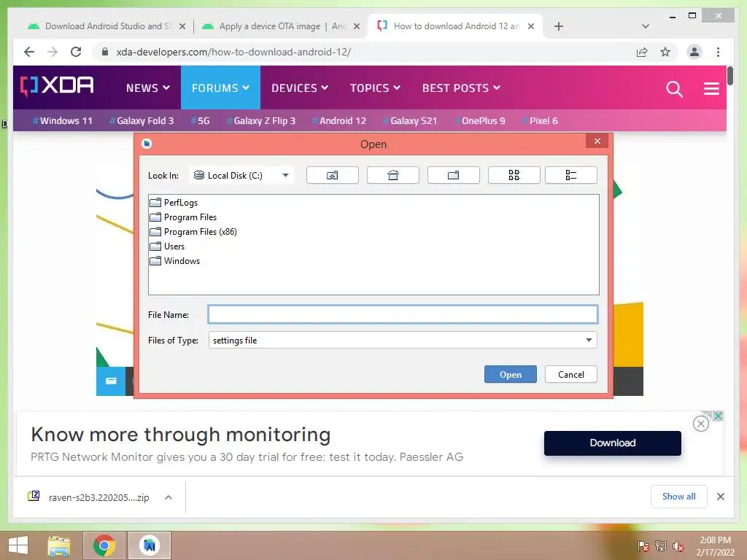Select the Program Files folder
Screen dimensions: 747x560
coord(183,217)
